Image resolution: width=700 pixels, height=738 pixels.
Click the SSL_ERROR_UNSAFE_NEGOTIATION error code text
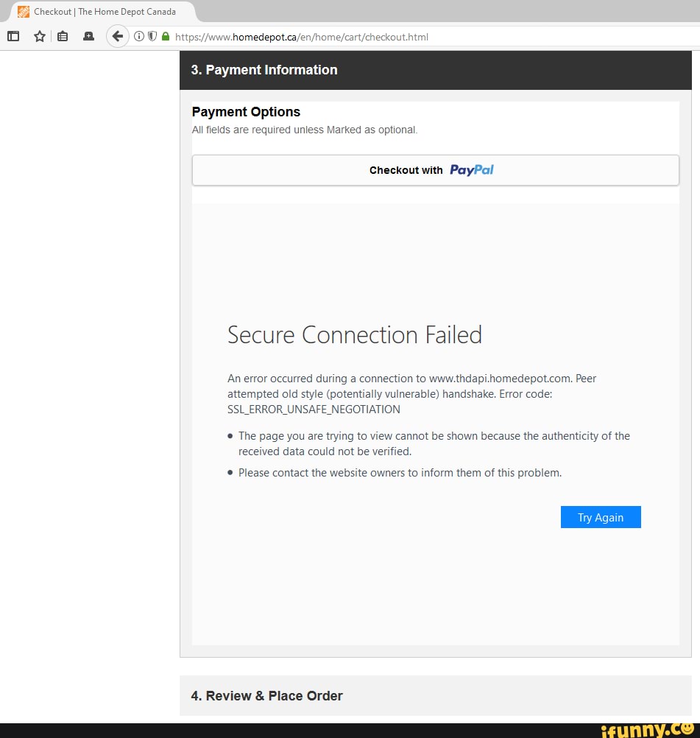pyautogui.click(x=314, y=409)
